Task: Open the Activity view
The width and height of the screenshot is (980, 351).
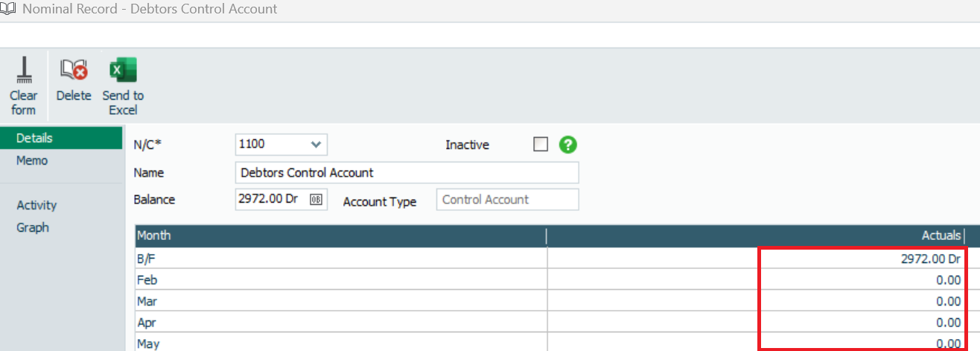Action: click(36, 205)
